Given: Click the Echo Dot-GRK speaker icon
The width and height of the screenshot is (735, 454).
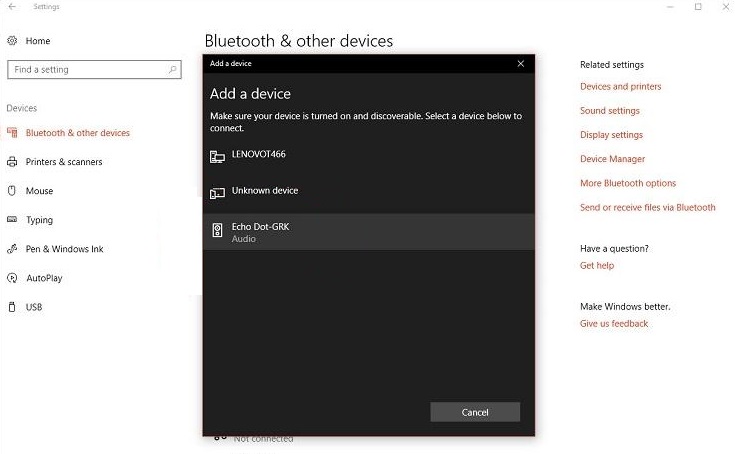Looking at the screenshot, I should pyautogui.click(x=217, y=230).
